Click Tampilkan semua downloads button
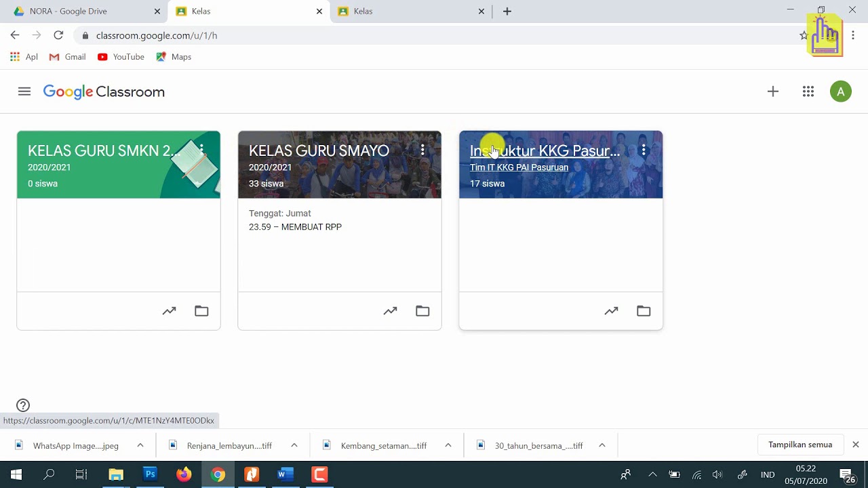 [800, 445]
